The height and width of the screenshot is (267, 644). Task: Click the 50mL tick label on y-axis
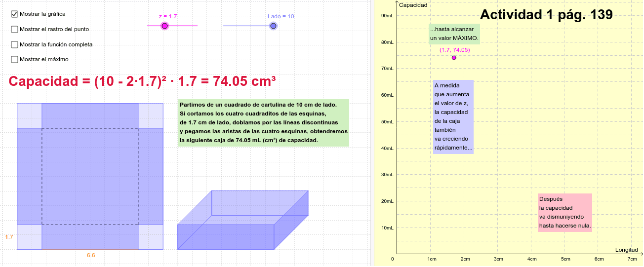pyautogui.click(x=387, y=122)
